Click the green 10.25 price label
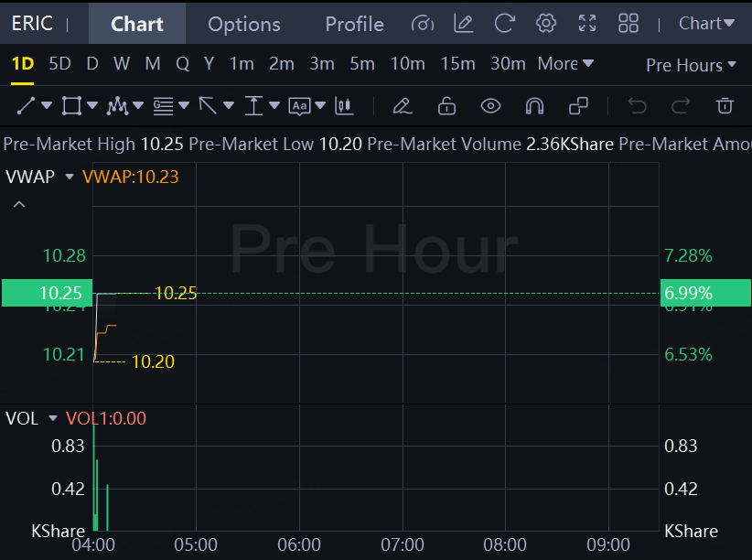 (47, 293)
